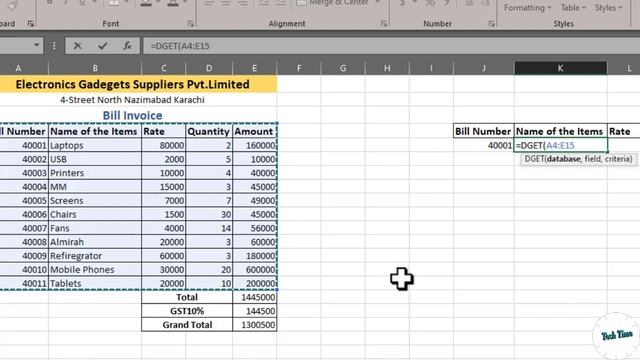The height and width of the screenshot is (360, 640).
Task: Open the Insert Function fx dialog
Action: 127,46
